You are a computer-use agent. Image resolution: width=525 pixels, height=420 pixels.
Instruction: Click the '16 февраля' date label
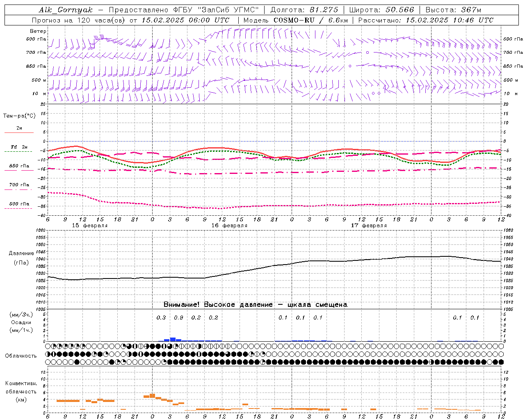pos(229,226)
